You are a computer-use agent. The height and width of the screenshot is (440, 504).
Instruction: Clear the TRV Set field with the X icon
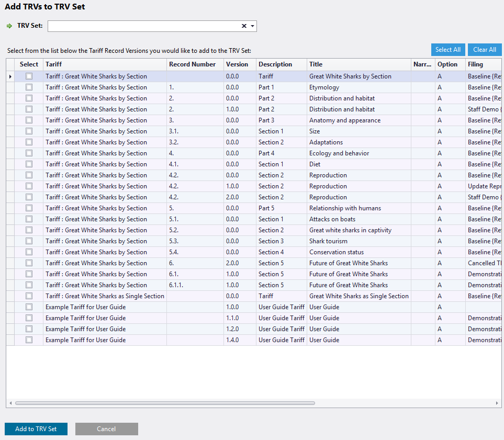244,26
